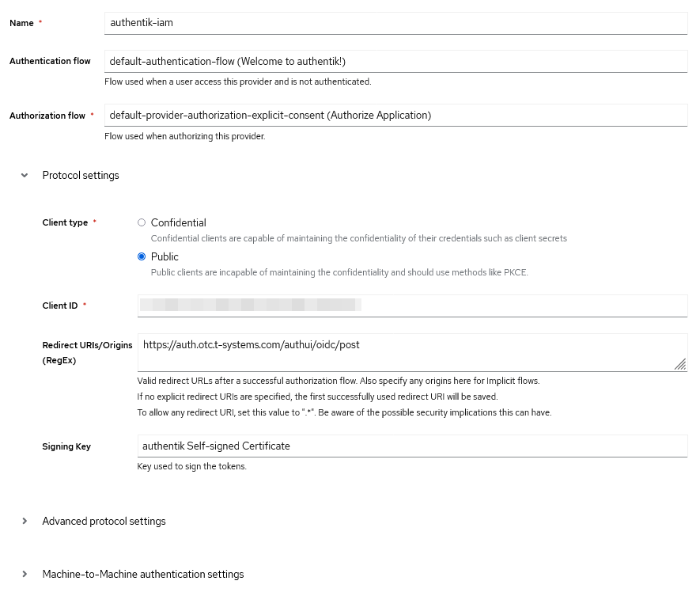
Task: Click the Public option label
Action: point(165,256)
